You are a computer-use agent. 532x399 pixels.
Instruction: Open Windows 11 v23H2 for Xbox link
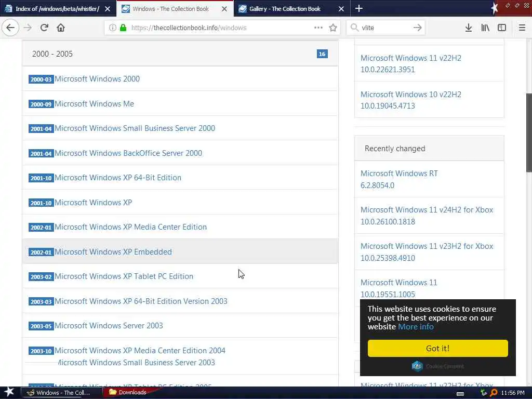(427, 252)
